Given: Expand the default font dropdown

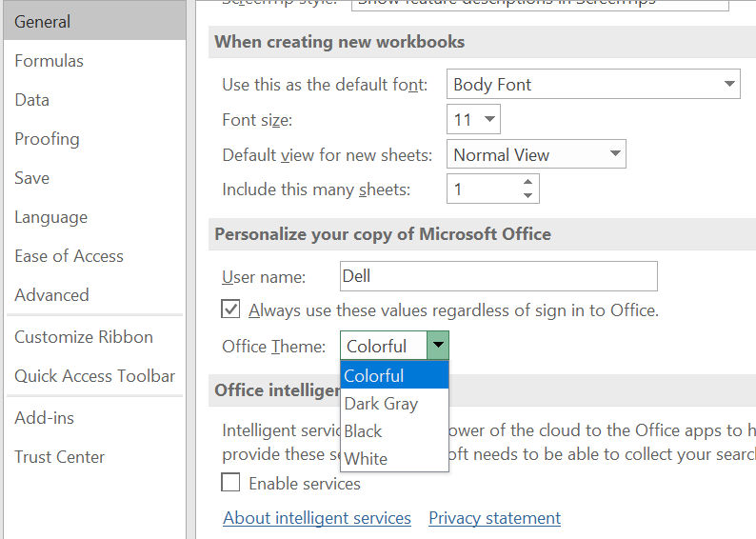Looking at the screenshot, I should click(x=729, y=84).
